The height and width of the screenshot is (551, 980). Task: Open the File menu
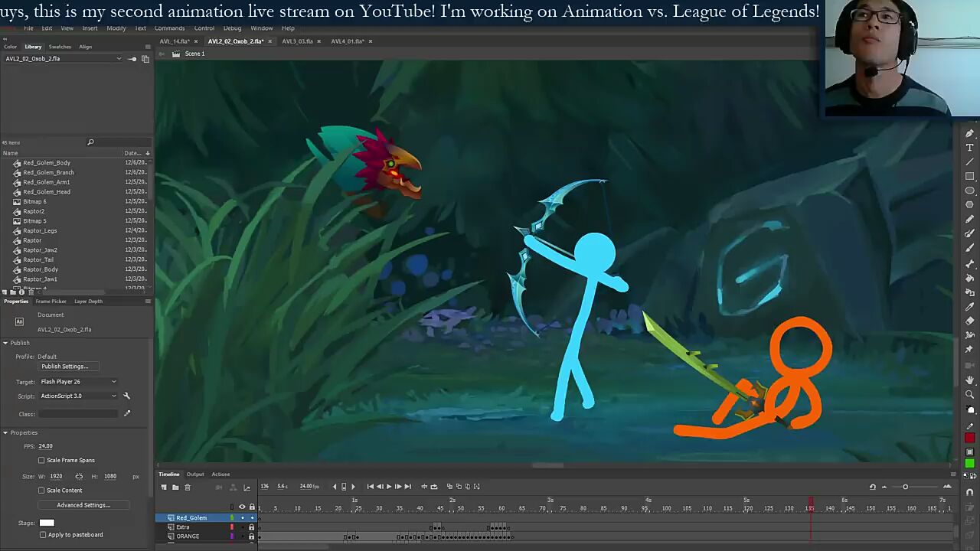(x=28, y=28)
